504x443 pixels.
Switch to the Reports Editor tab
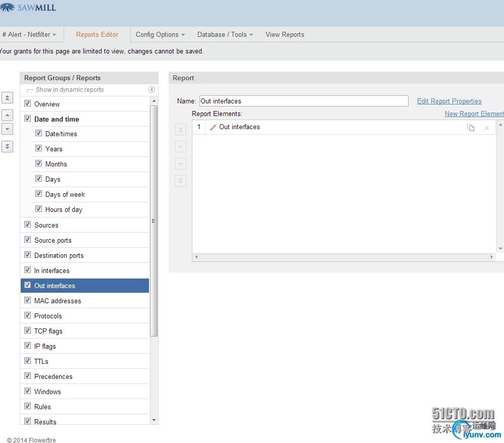coord(97,34)
